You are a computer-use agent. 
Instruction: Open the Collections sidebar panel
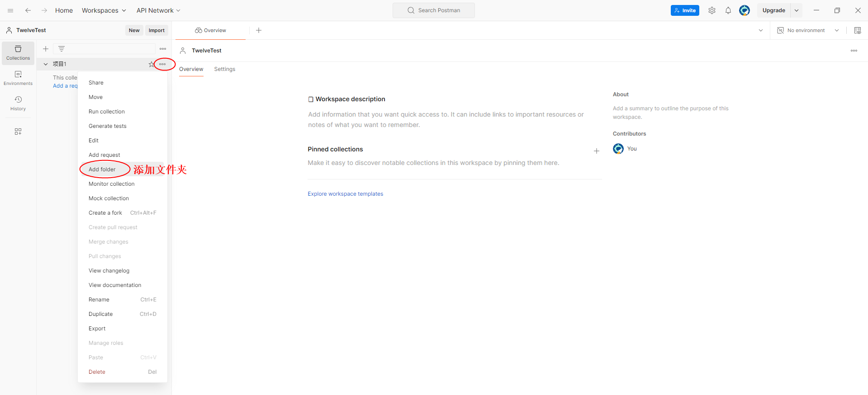18,53
